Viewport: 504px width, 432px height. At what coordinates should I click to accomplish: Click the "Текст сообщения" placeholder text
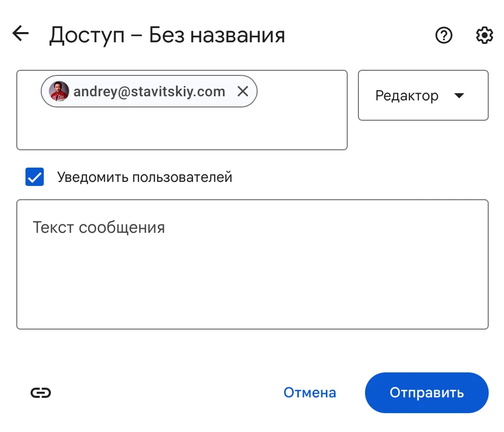99,227
